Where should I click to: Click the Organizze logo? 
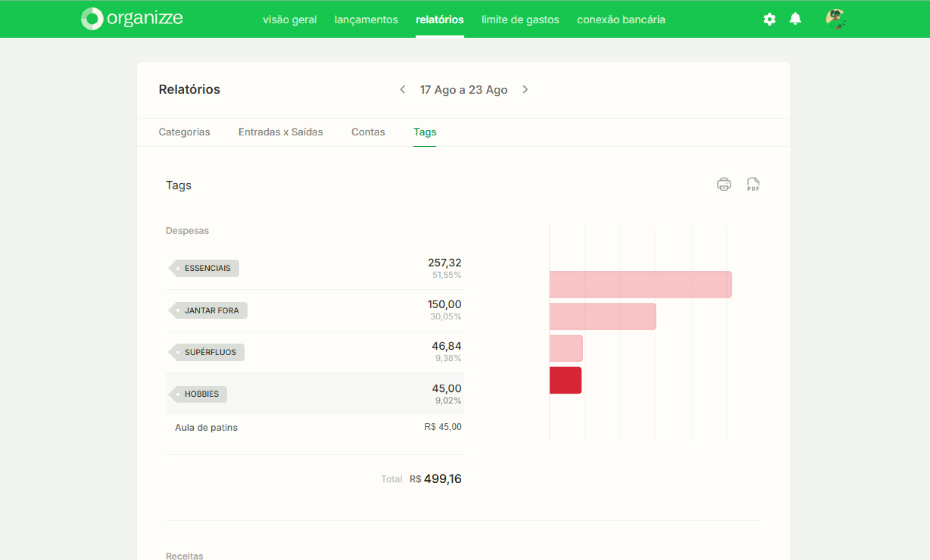point(132,19)
